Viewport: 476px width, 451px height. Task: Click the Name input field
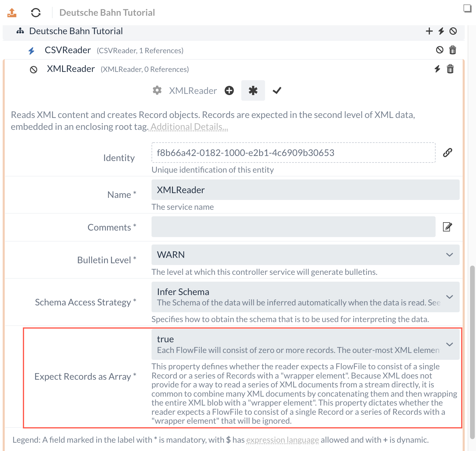[305, 190]
